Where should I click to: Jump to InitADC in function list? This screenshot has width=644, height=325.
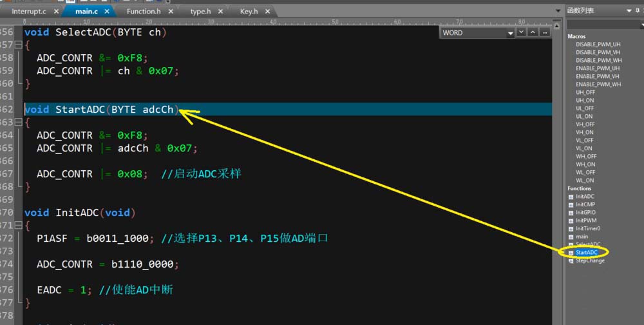click(585, 197)
